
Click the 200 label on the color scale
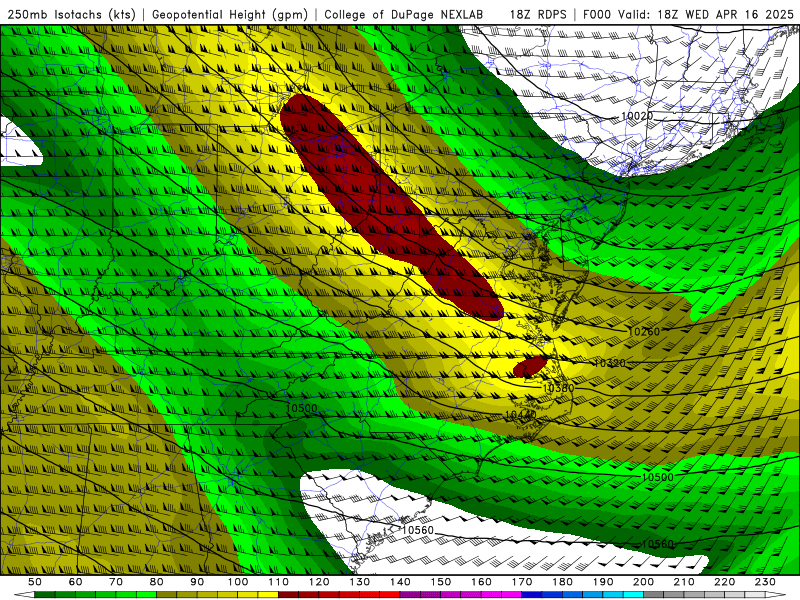point(644,582)
